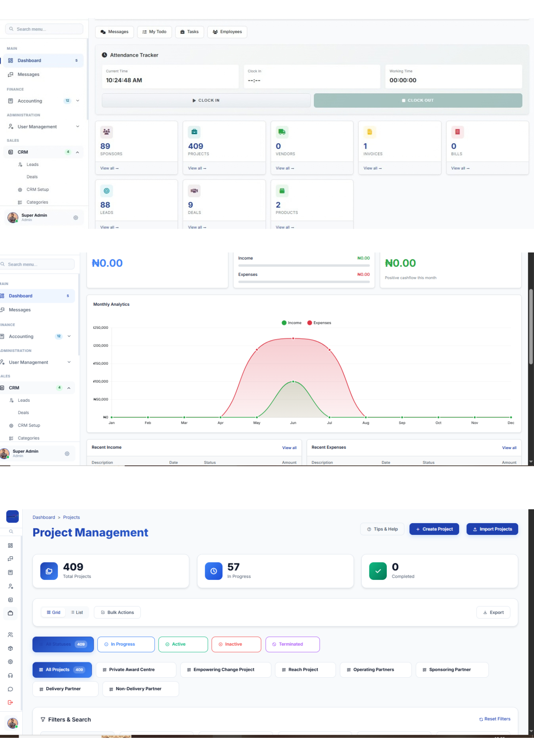
Task: Click Search menu field above Attendance Tracker sidebar
Action: [44, 29]
